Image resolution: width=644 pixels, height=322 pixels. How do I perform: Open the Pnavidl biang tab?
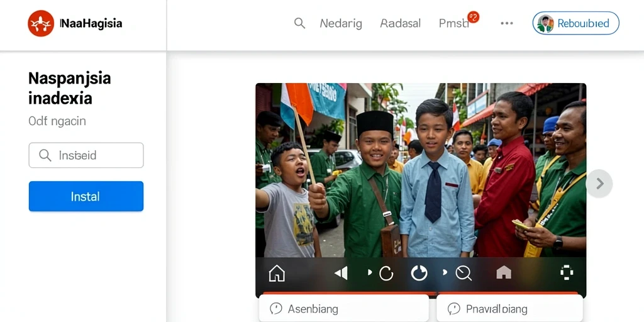pos(509,308)
